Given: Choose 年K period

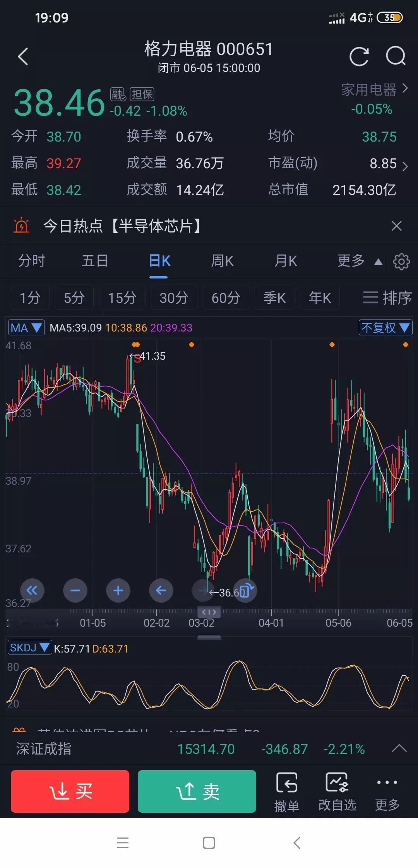Looking at the screenshot, I should coord(320,297).
